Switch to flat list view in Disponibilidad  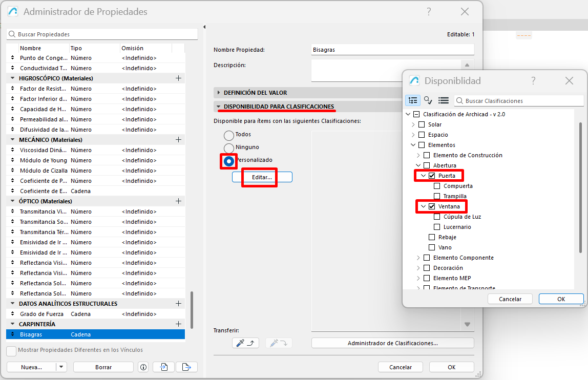tap(444, 100)
